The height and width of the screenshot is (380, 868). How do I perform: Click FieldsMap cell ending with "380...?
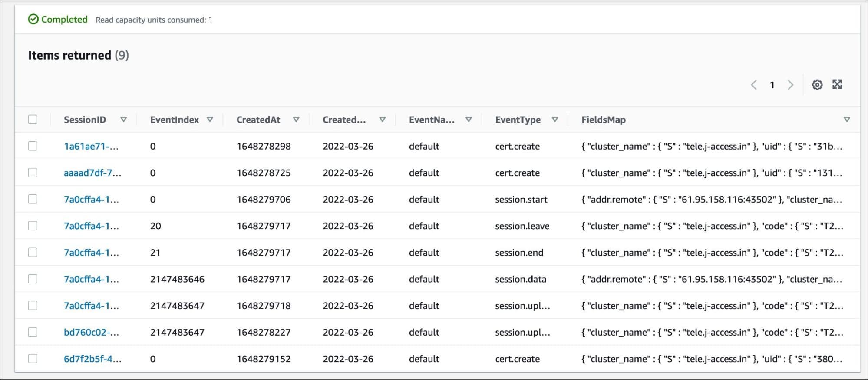point(712,359)
